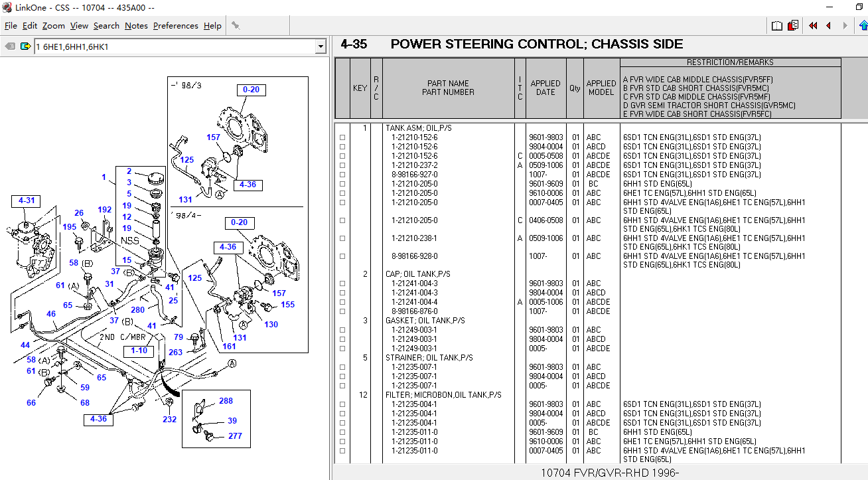The height and width of the screenshot is (480, 868).
Task: Click callout number 277 in diagram
Action: [x=235, y=436]
